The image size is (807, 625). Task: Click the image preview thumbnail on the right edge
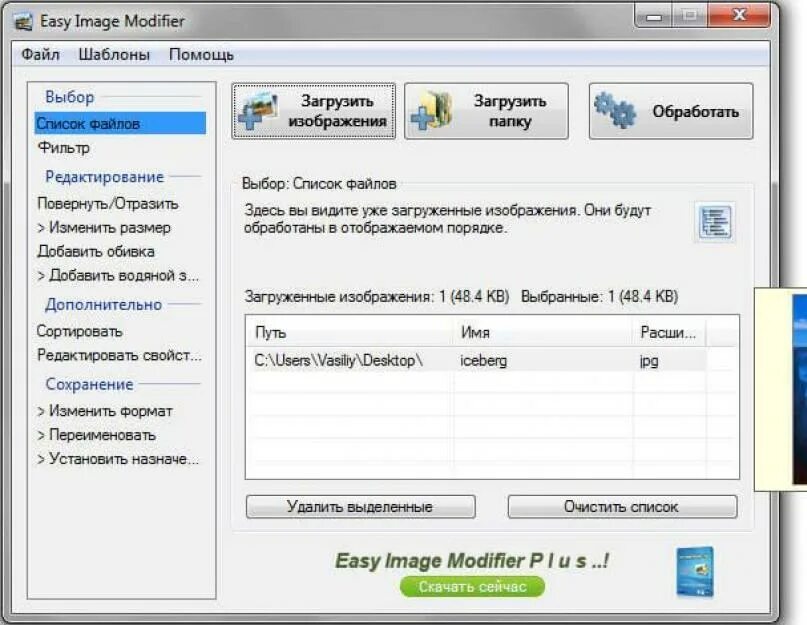799,390
